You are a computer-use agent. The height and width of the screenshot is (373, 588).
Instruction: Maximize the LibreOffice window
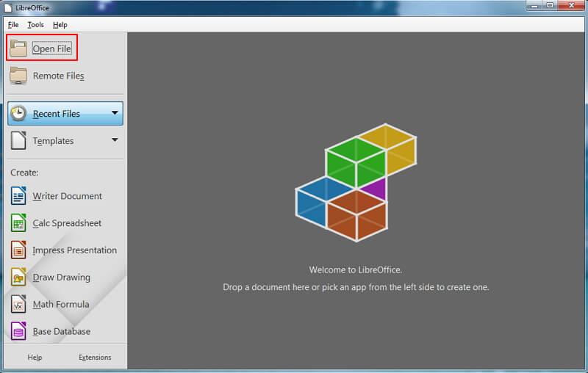550,6
